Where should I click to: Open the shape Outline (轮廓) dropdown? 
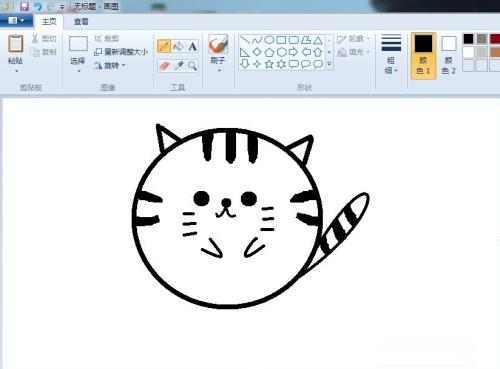tap(354, 39)
